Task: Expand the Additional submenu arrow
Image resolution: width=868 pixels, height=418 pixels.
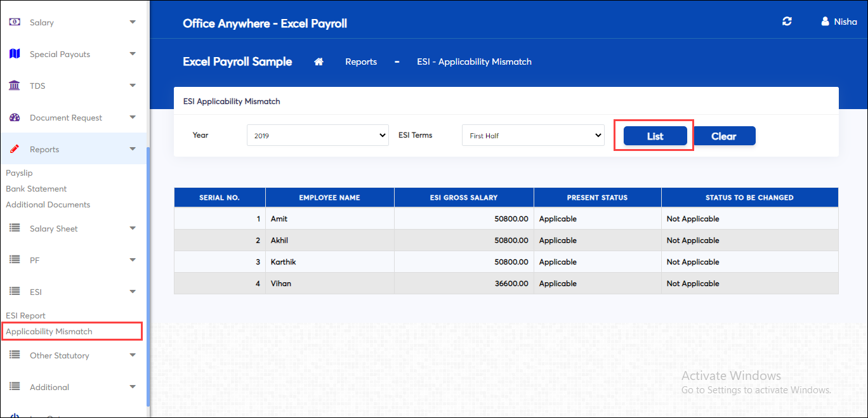Action: click(x=133, y=387)
